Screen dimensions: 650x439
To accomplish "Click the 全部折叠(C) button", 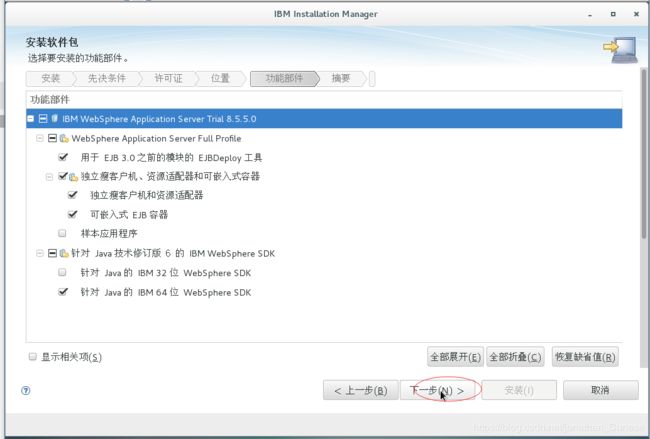I will (x=515, y=357).
